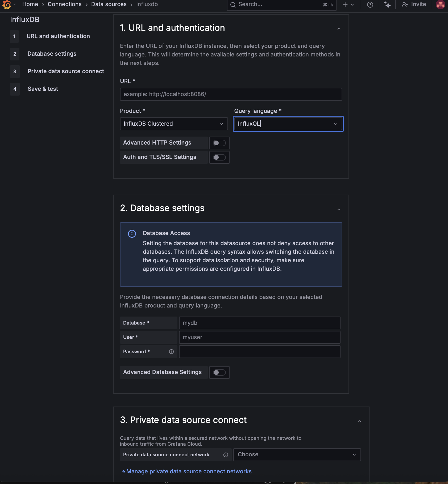Collapse the Database settings section
448x484 pixels.
click(x=339, y=209)
